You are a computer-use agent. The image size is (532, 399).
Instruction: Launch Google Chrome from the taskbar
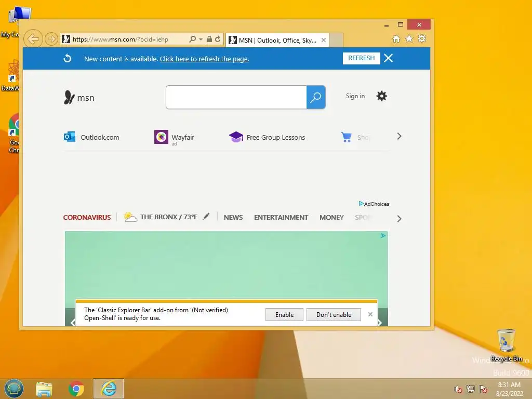[x=76, y=389]
